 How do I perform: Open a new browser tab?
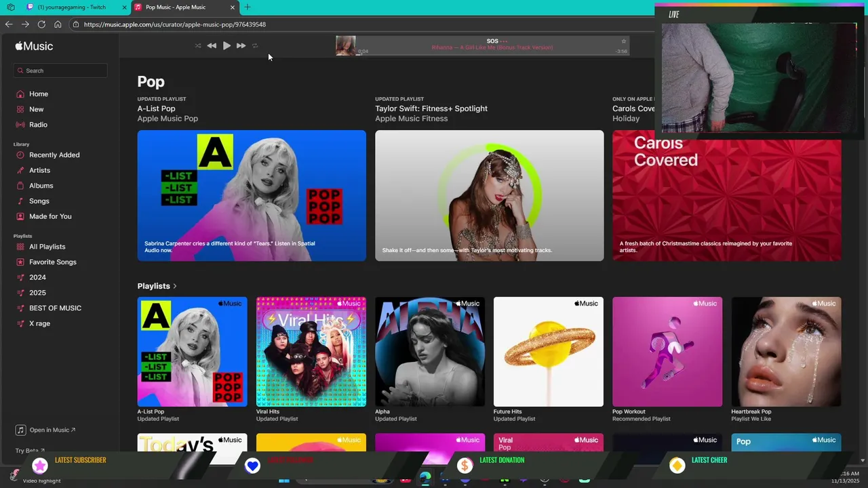click(248, 7)
